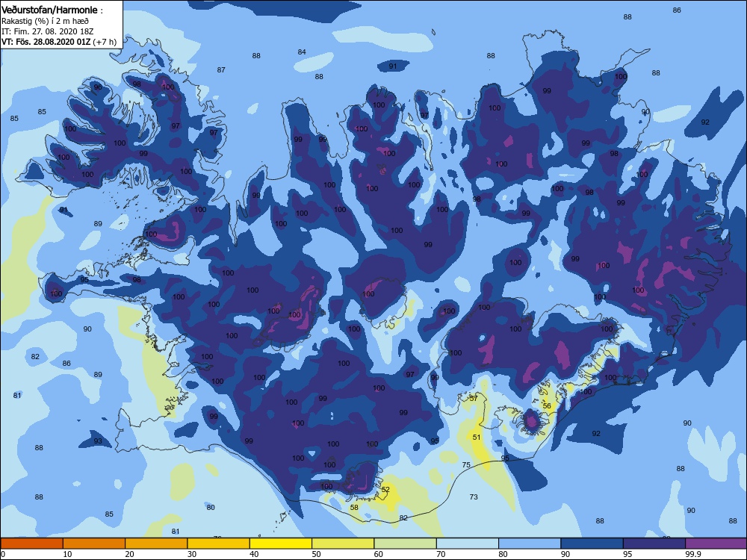The width and height of the screenshot is (747, 560).
Task: Click the amber 20–30 legend swatch
Action: [x=156, y=544]
